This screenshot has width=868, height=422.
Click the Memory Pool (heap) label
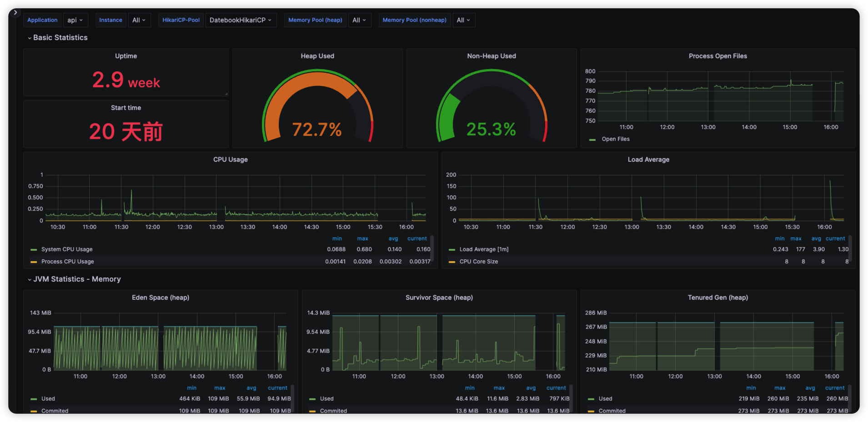(315, 20)
